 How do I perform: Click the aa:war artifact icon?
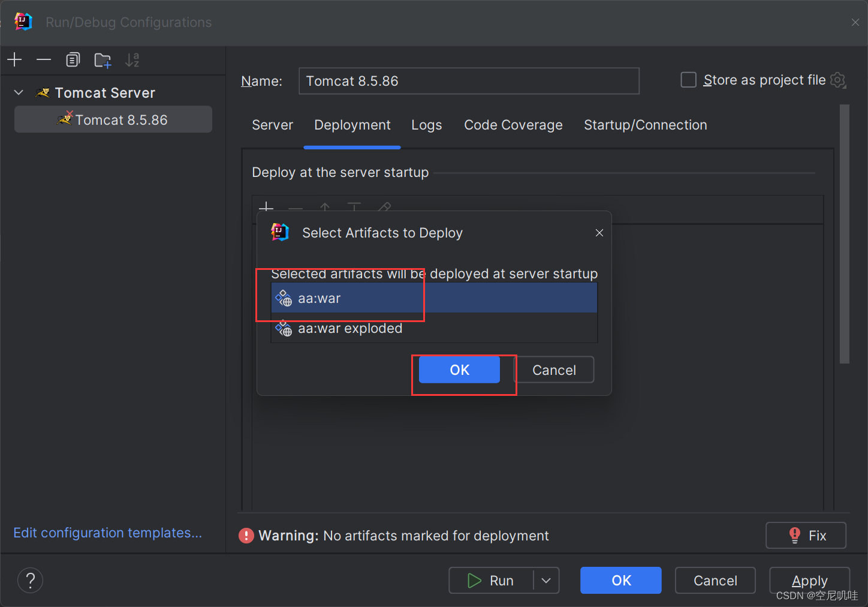click(284, 298)
